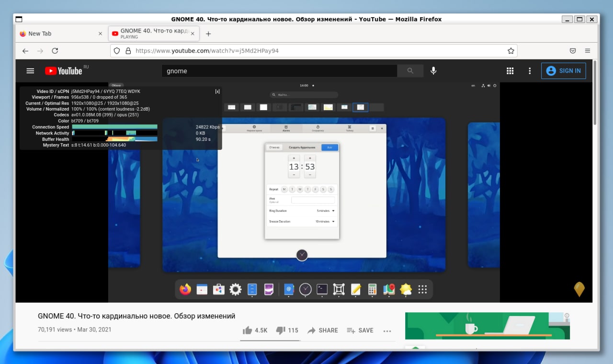
Task: Click the 90.20 s buffer value
Action: tap(203, 139)
